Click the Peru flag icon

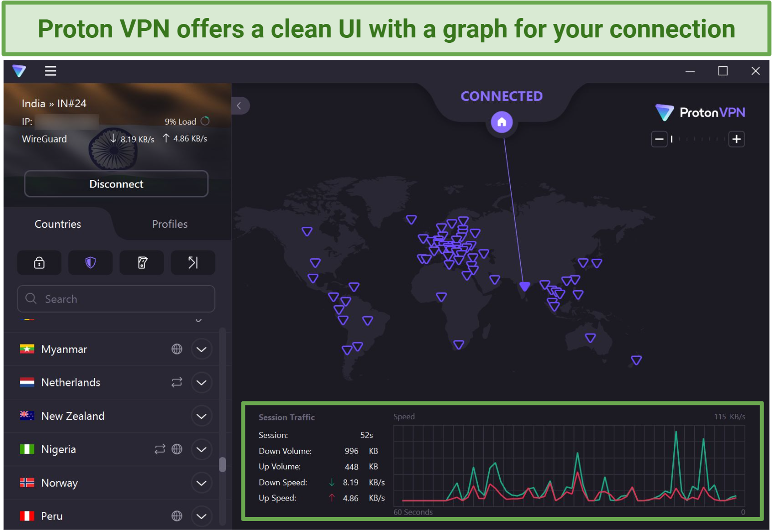click(27, 516)
